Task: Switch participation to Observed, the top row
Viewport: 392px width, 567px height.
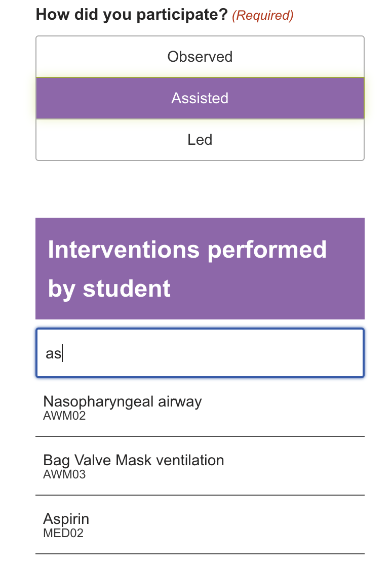Action: click(200, 57)
